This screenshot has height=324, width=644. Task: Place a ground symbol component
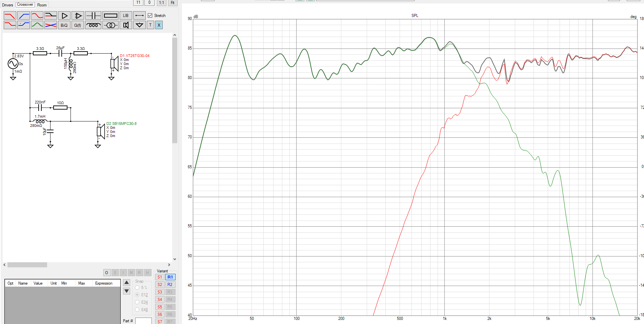139,25
